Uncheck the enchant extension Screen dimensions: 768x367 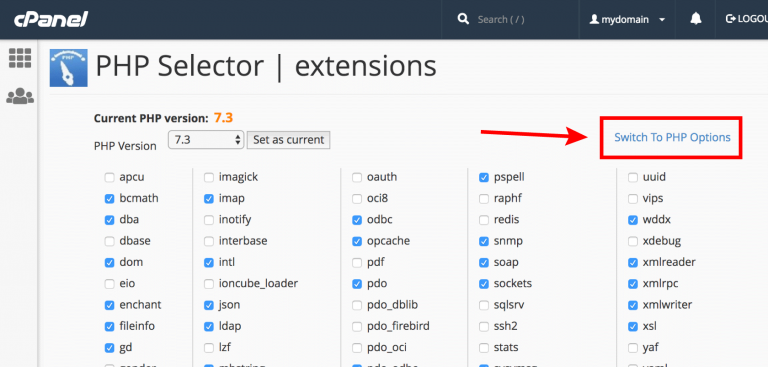click(110, 305)
